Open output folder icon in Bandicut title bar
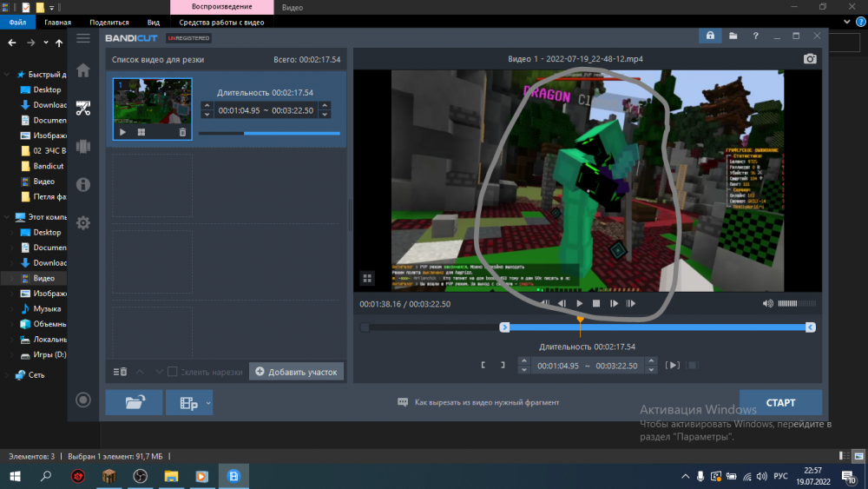The width and height of the screenshot is (868, 489). pyautogui.click(x=733, y=36)
